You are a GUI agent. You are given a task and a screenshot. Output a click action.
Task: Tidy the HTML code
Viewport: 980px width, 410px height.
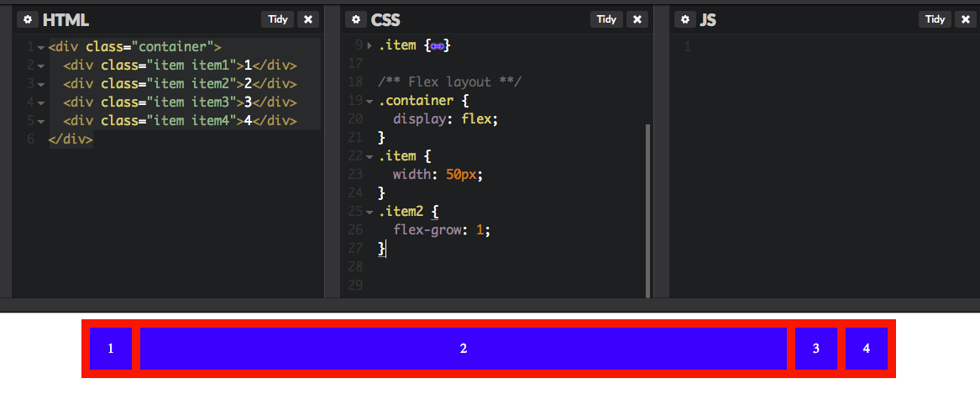point(277,19)
